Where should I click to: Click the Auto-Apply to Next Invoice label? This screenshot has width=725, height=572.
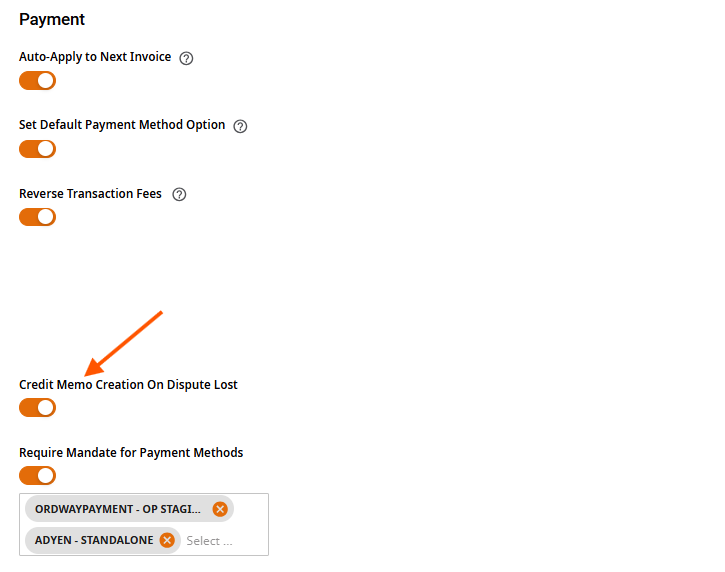coord(95,57)
